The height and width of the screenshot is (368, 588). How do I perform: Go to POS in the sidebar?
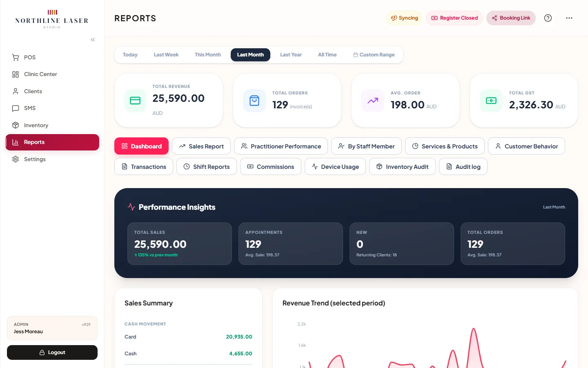tap(52, 57)
